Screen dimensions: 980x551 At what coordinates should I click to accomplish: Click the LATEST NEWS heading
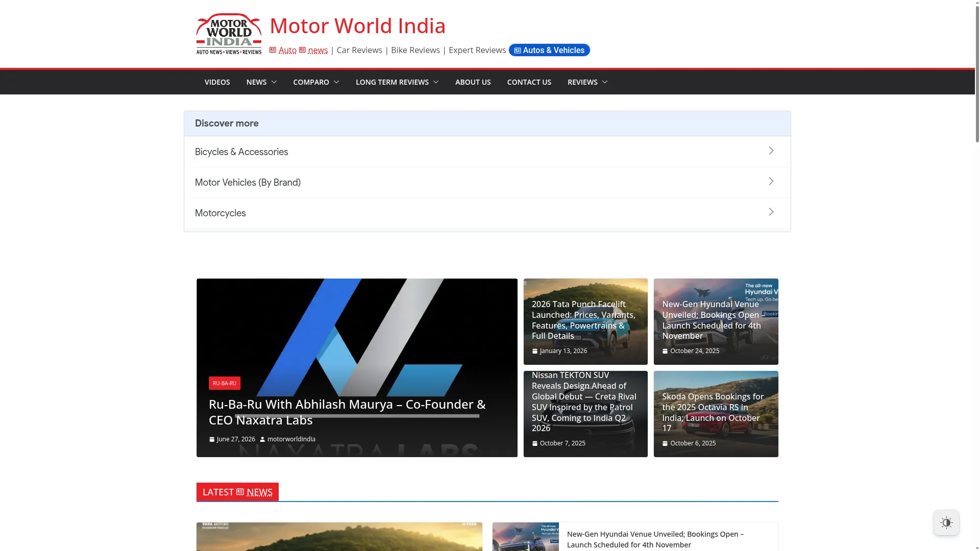(237, 492)
